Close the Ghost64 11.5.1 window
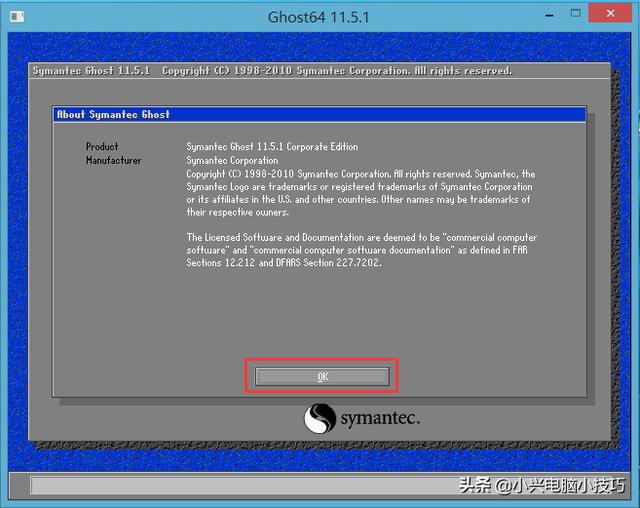 [x=610, y=13]
